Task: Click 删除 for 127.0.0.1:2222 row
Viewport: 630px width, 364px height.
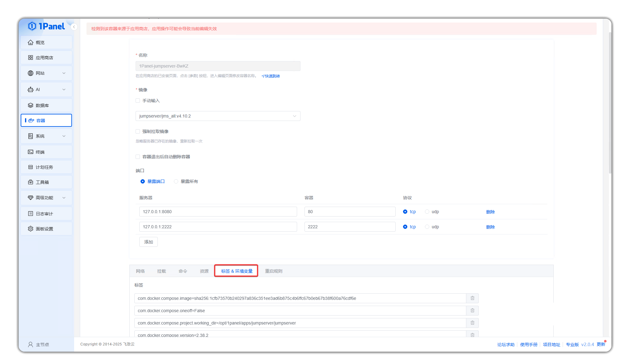Action: (490, 227)
